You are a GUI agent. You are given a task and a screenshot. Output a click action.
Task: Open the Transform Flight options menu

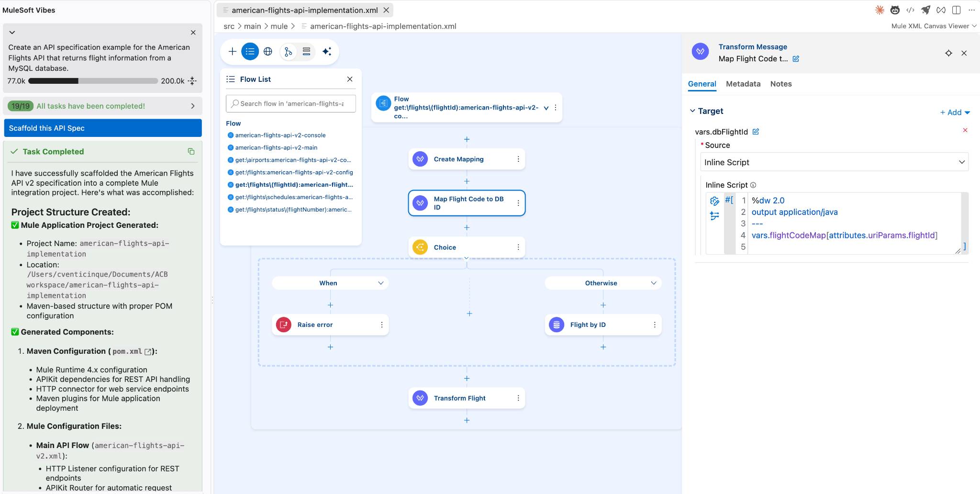[x=518, y=398]
